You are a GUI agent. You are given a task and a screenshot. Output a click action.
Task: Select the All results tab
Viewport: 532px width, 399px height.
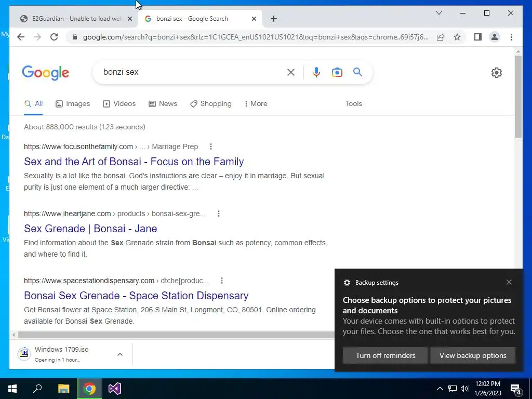click(x=33, y=104)
